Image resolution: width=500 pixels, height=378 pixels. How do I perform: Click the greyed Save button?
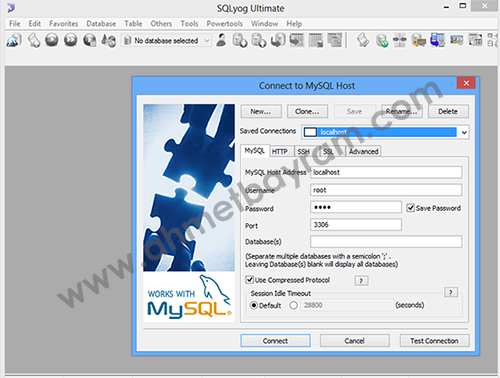coord(355,112)
